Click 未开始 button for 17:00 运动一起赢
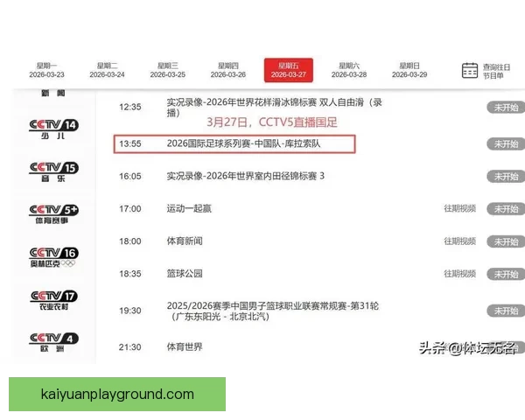Screen dimensions: 525x420 click(506, 209)
